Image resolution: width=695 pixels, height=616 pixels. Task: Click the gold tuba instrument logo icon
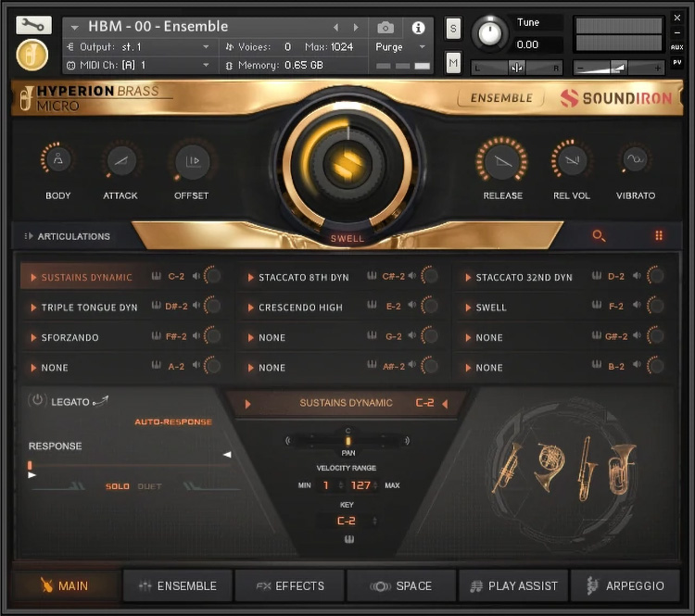(32, 56)
